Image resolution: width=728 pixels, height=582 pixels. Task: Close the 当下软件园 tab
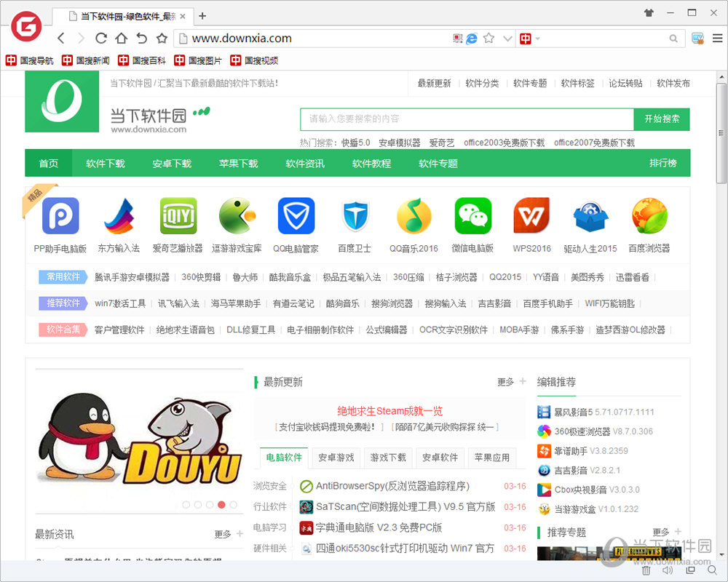coord(183,16)
